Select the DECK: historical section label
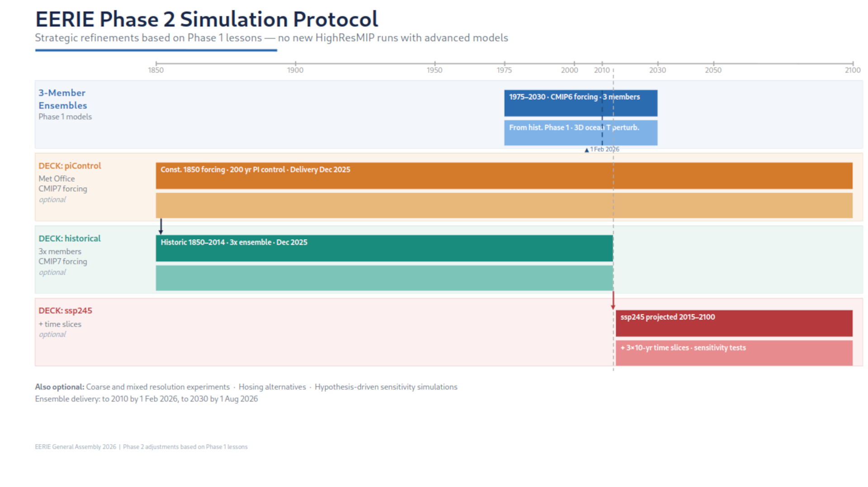 (x=70, y=238)
